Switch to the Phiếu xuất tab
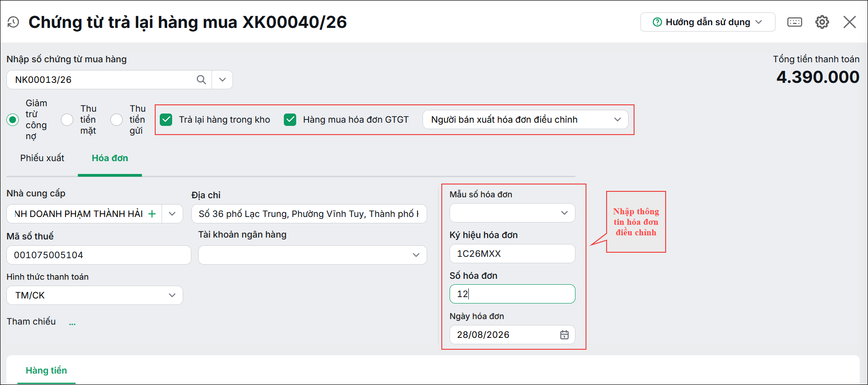The width and height of the screenshot is (868, 385). click(x=42, y=158)
